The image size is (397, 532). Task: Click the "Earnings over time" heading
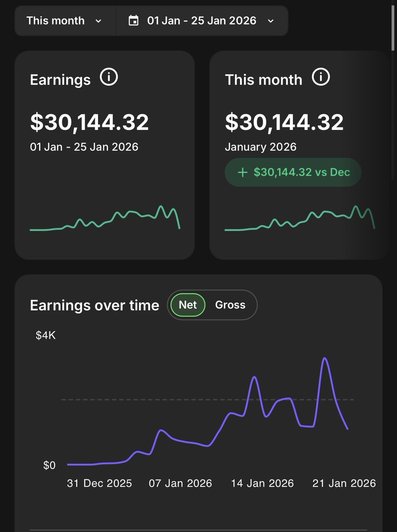pos(94,305)
